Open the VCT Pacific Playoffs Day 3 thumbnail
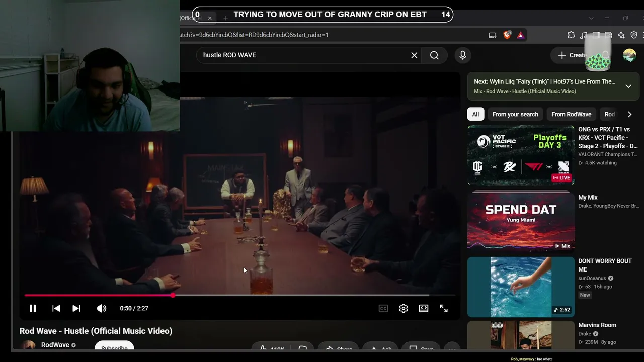 click(x=521, y=155)
